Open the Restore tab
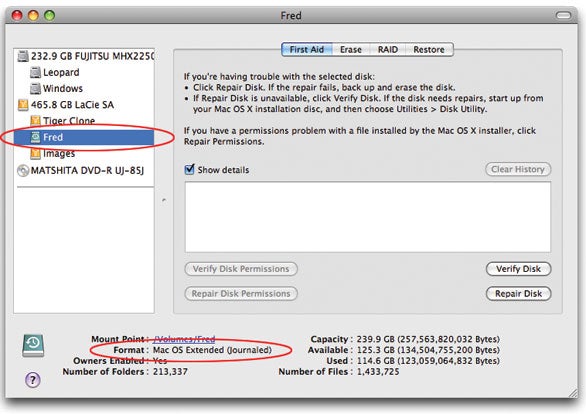The height and width of the screenshot is (414, 586). [x=429, y=49]
